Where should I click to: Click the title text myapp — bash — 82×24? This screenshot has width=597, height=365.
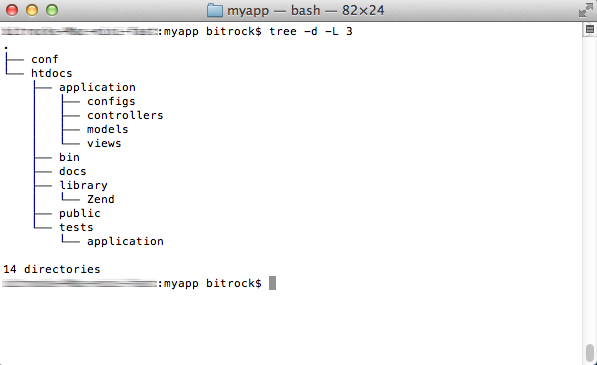coord(306,10)
